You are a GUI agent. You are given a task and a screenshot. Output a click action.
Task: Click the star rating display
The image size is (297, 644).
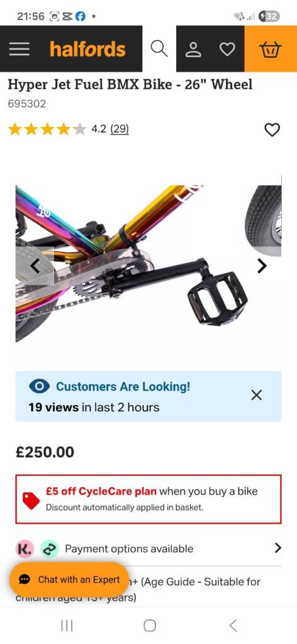[47, 130]
